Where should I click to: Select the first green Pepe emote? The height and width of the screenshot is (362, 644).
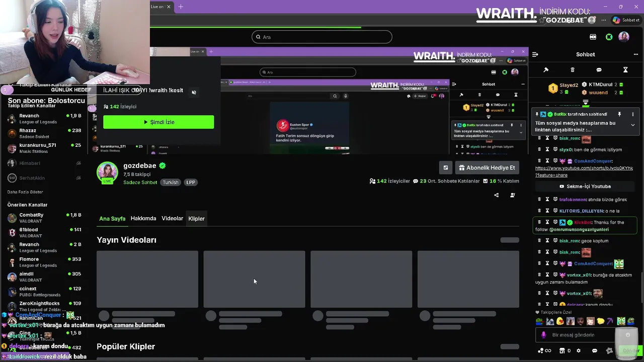tap(539, 321)
